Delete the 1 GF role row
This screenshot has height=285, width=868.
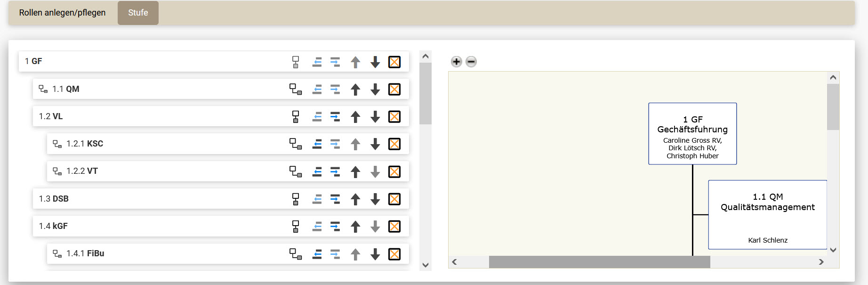(x=394, y=62)
